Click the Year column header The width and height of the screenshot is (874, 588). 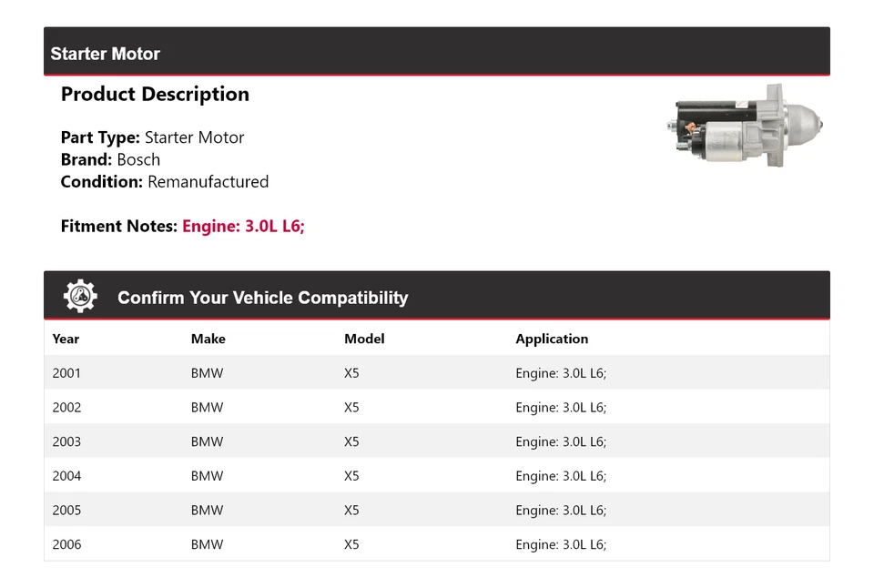point(66,339)
